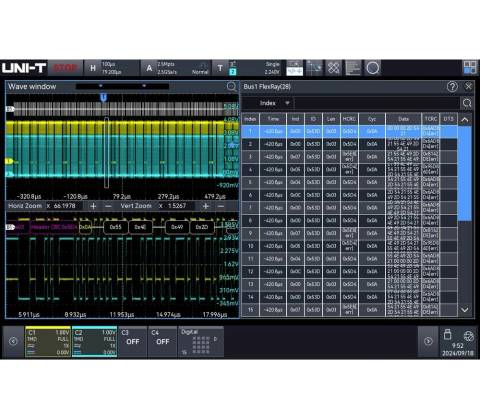The width and height of the screenshot is (480, 420).
Task: Turn on channel C4
Action: click(x=162, y=342)
